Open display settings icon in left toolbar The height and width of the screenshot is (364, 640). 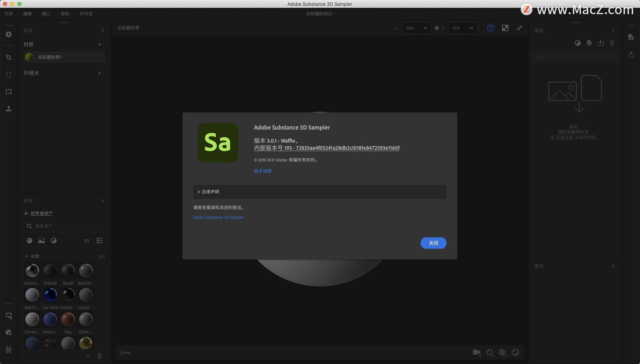click(9, 316)
